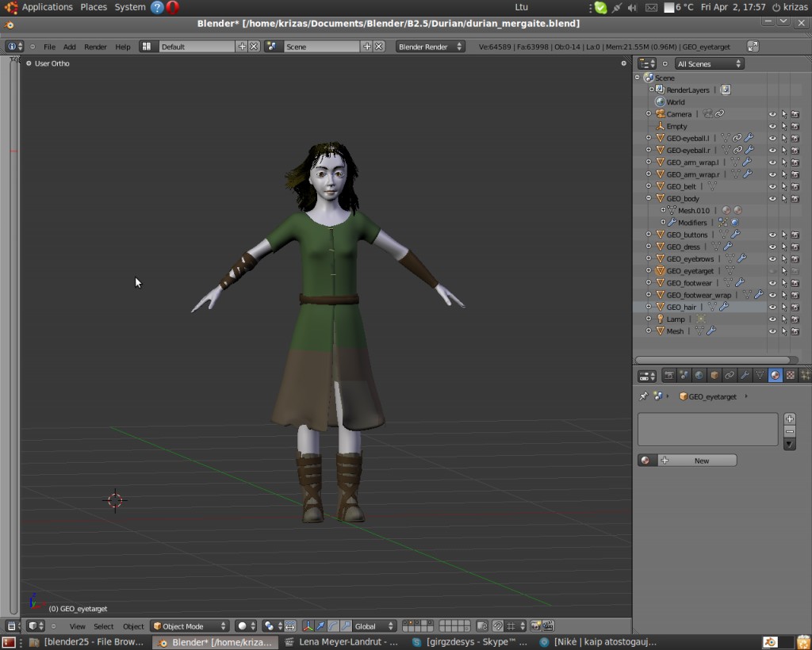This screenshot has width=812, height=650.
Task: Click the Physics properties tab
Action: [810, 374]
